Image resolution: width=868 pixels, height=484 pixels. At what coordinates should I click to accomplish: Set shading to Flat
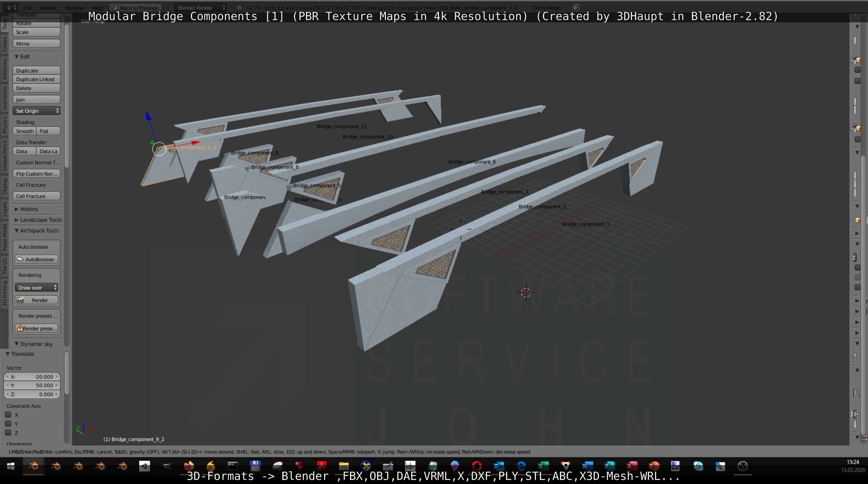point(48,131)
